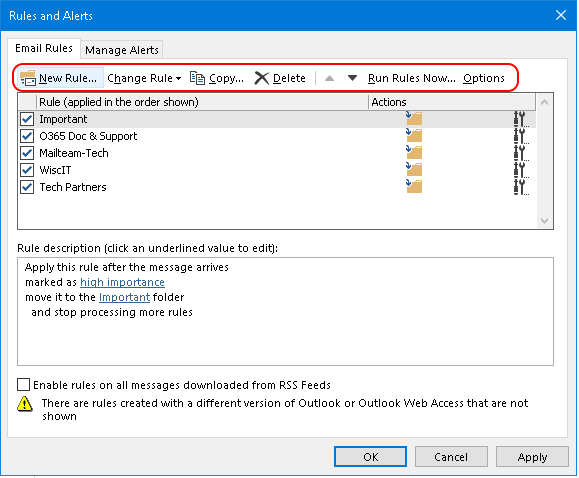This screenshot has height=478, width=579.
Task: Uncheck the Mailteam-Tech rule checkbox
Action: tap(27, 153)
